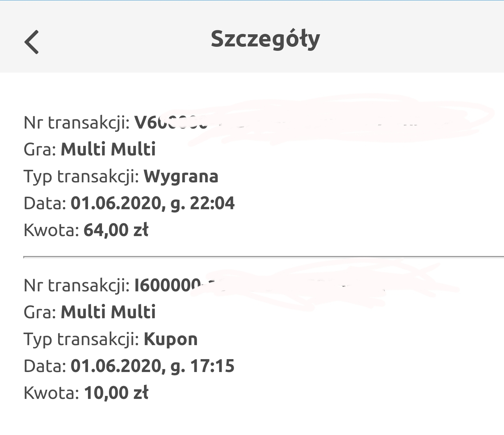Select the Wygrana transaction type value
This screenshot has width=504, height=435.
181,176
